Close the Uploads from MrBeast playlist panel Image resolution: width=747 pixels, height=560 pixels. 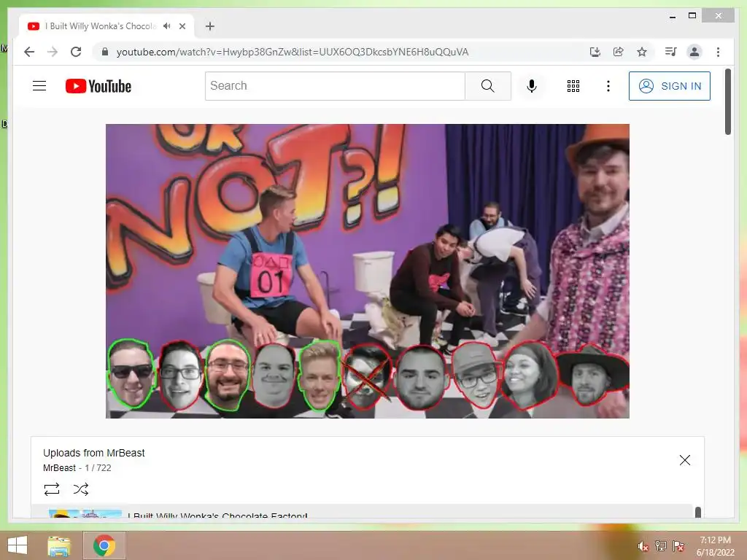[x=684, y=460]
